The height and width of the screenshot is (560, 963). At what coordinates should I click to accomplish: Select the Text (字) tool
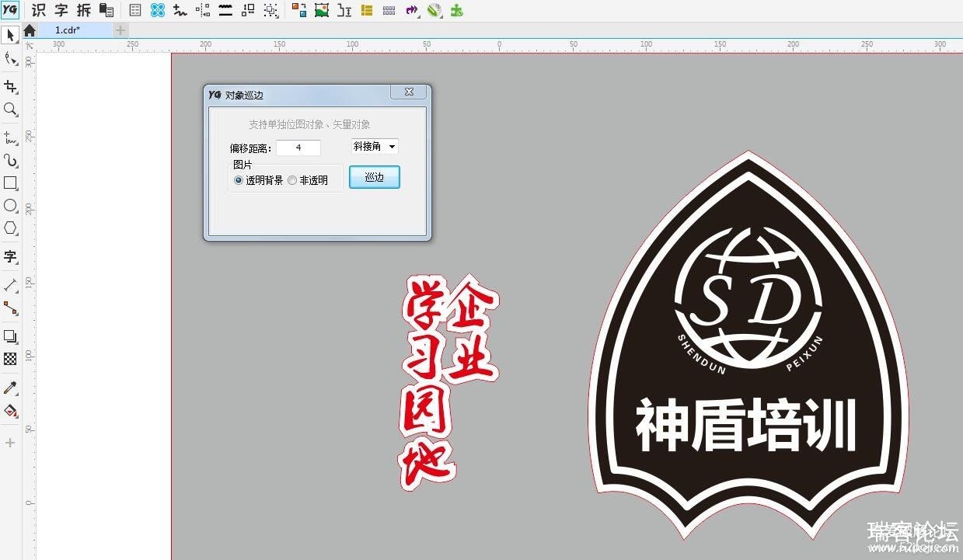tap(10, 256)
